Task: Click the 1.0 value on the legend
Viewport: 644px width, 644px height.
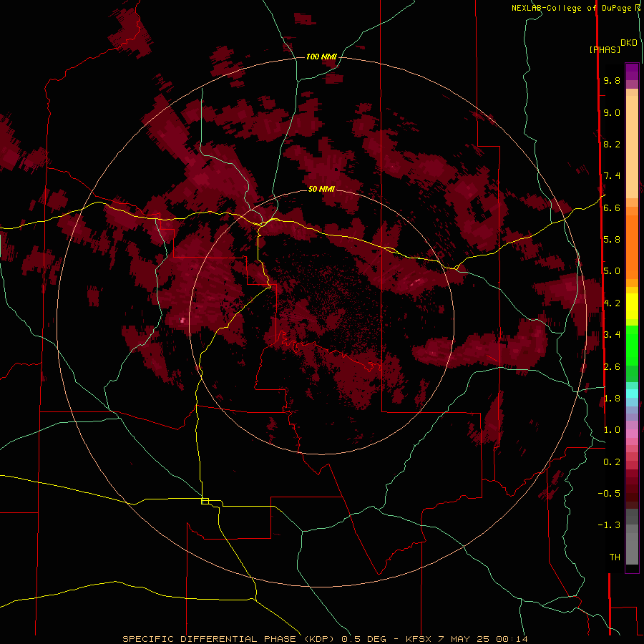Action: 612,430
